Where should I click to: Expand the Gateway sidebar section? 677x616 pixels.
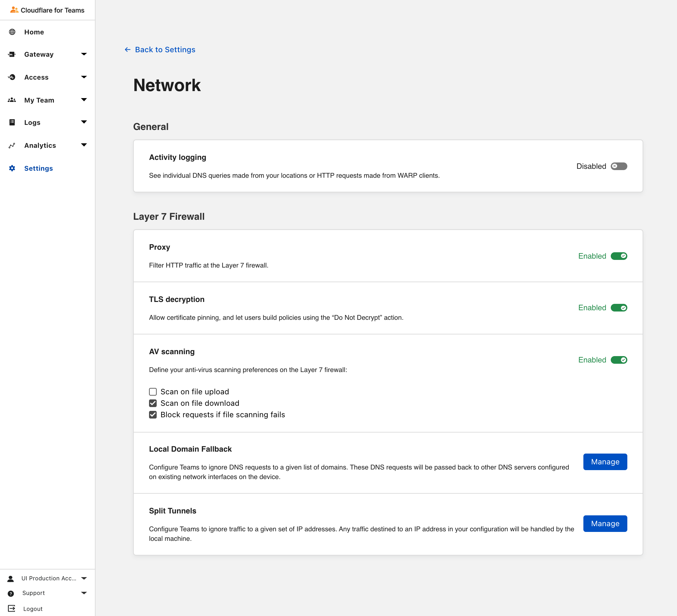[x=84, y=54]
